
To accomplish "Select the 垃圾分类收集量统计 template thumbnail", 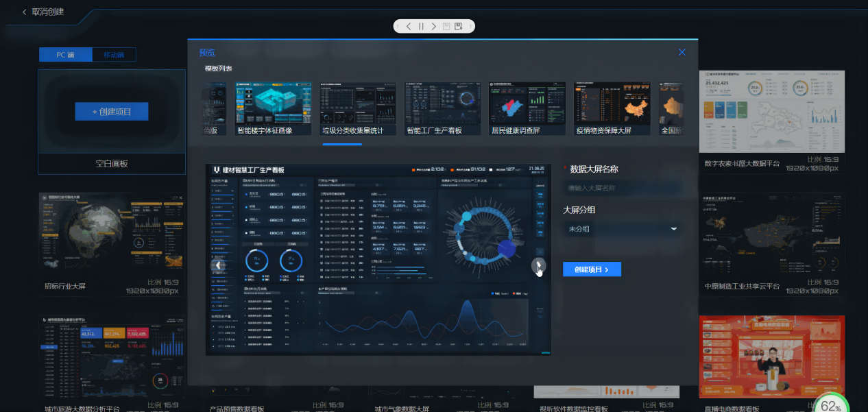I will point(358,108).
